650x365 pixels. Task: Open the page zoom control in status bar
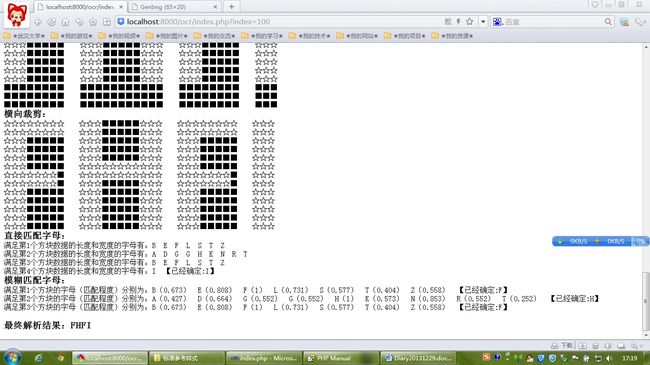click(x=636, y=346)
